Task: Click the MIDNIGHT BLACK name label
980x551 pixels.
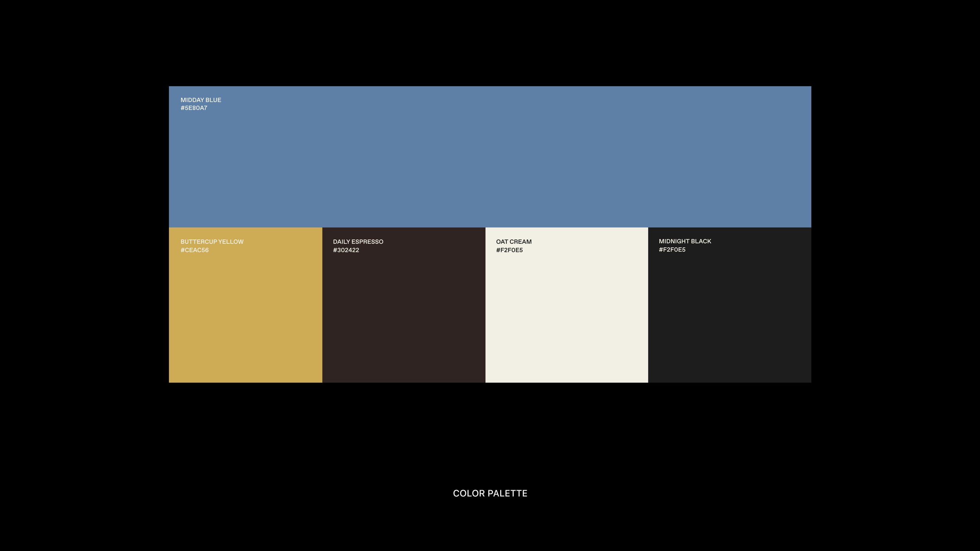Action: tap(685, 241)
